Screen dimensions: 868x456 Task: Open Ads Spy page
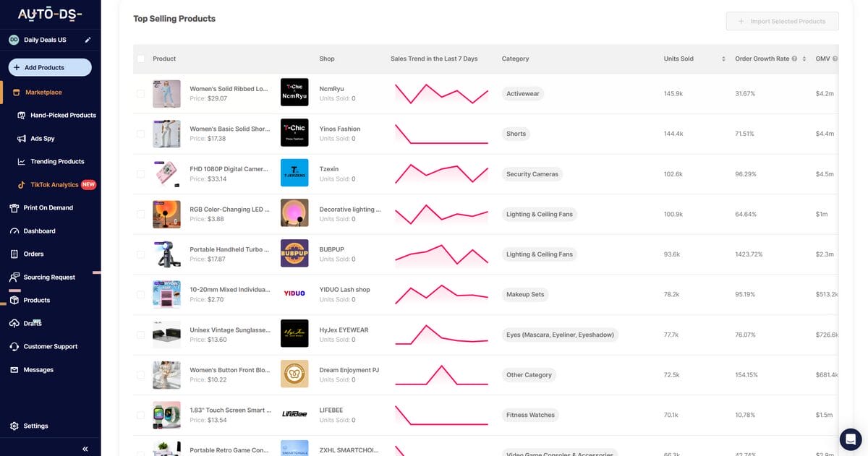coord(43,139)
